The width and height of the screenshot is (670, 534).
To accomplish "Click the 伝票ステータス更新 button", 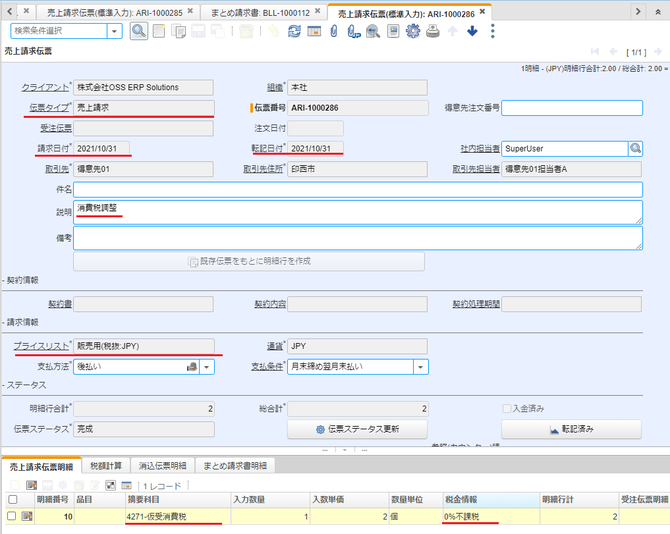I will (x=357, y=429).
